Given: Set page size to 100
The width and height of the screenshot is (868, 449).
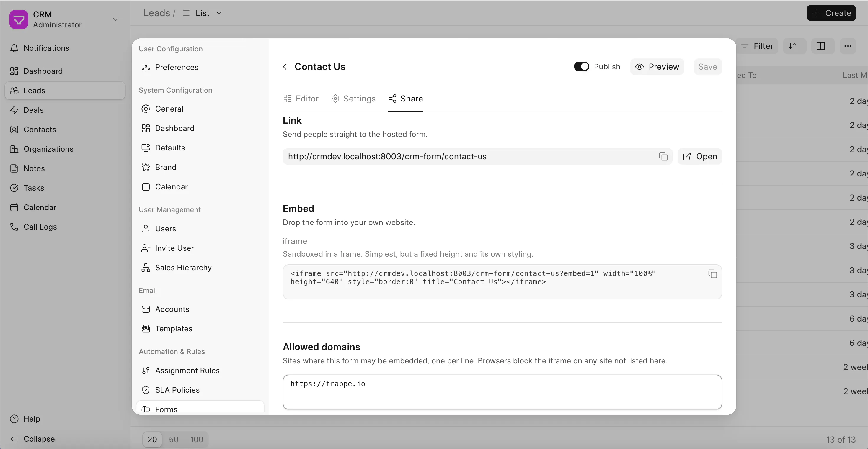Looking at the screenshot, I should point(196,440).
